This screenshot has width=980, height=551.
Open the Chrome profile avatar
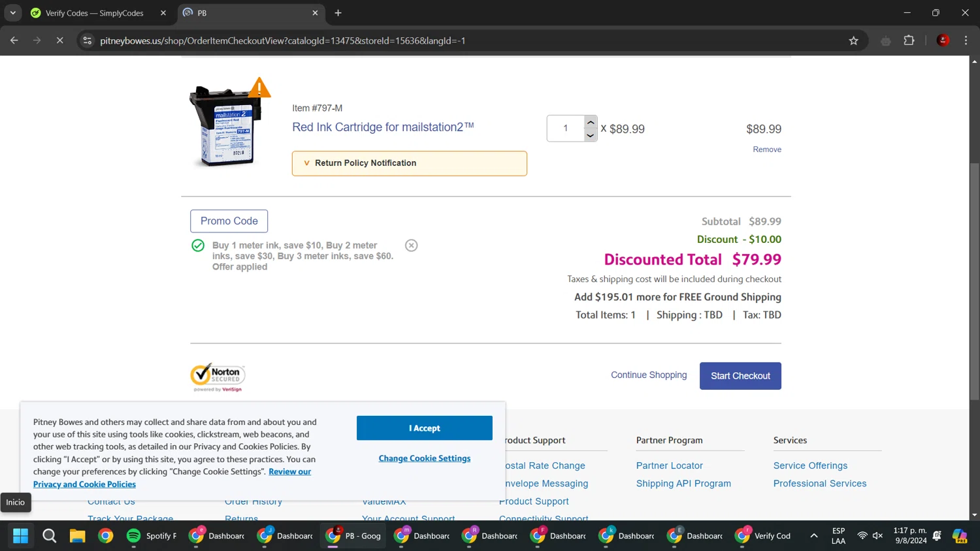click(943, 40)
